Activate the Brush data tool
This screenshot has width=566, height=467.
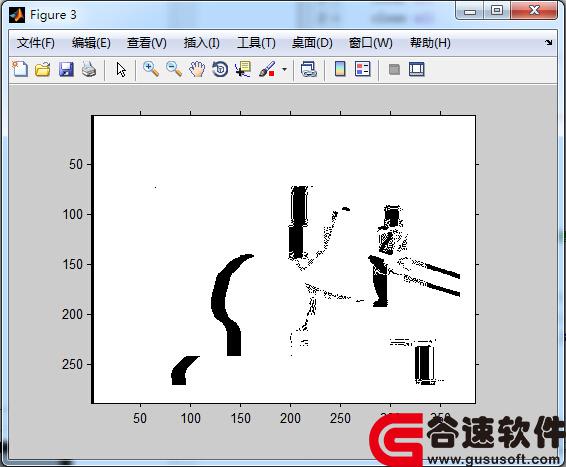267,69
